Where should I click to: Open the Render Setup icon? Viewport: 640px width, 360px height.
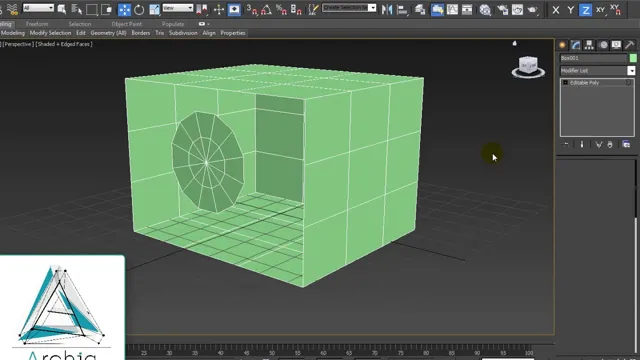[502, 9]
